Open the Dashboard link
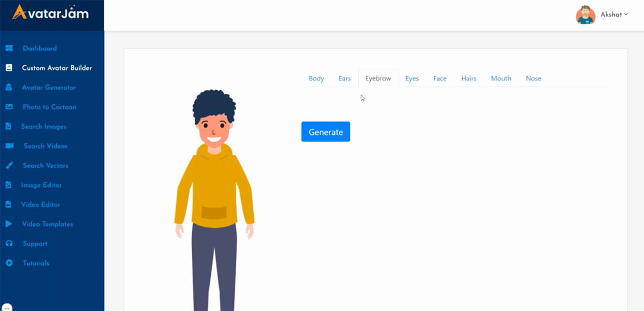Image resolution: width=644 pixels, height=311 pixels. [40, 48]
